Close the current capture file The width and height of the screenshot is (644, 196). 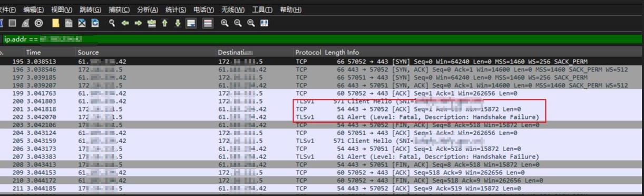82,23
